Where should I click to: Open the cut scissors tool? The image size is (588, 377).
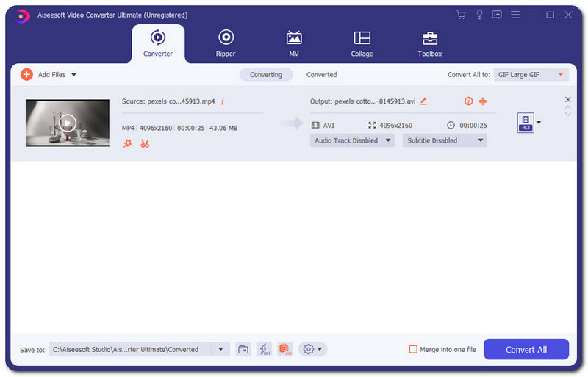tap(145, 143)
